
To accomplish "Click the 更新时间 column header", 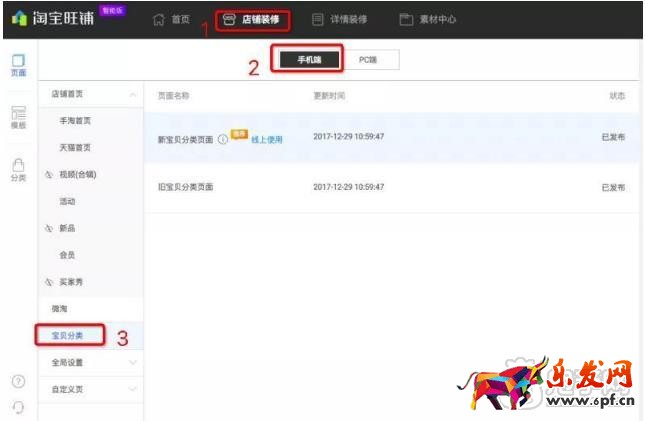I will 329,96.
